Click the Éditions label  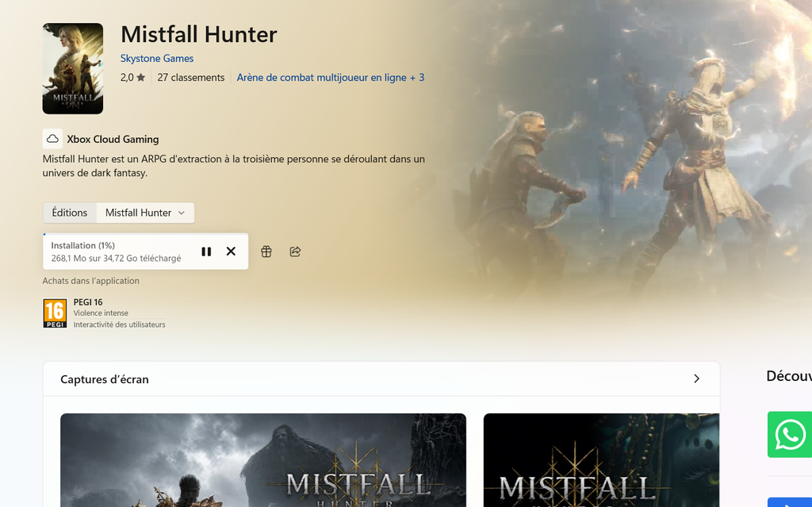tap(70, 213)
